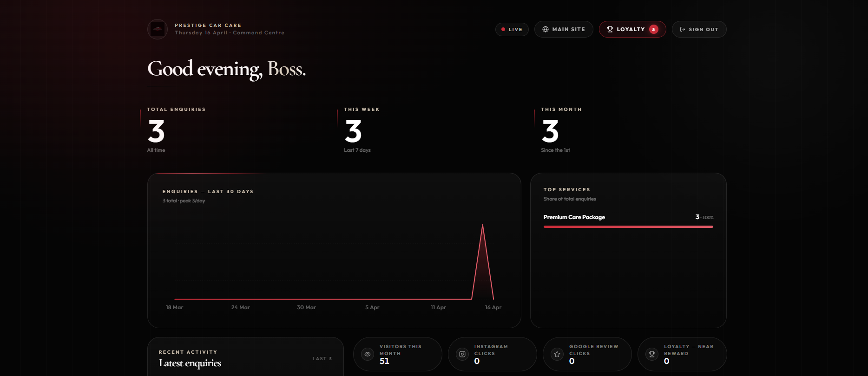Click the sign-out arrow icon
Viewport: 868px width, 376px height.
click(x=683, y=29)
